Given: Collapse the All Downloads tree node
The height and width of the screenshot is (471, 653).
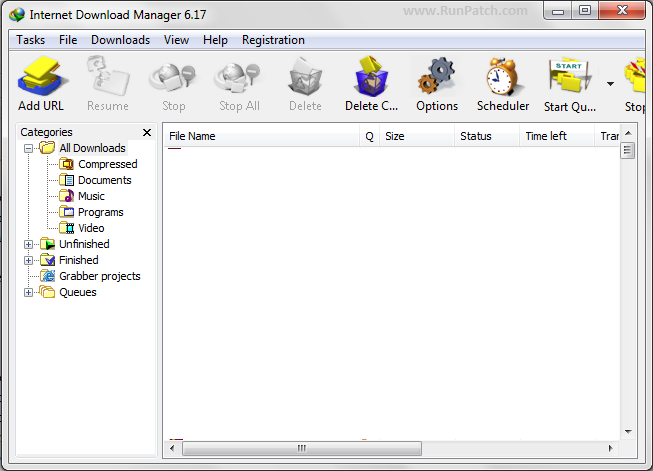Looking at the screenshot, I should [x=28, y=148].
